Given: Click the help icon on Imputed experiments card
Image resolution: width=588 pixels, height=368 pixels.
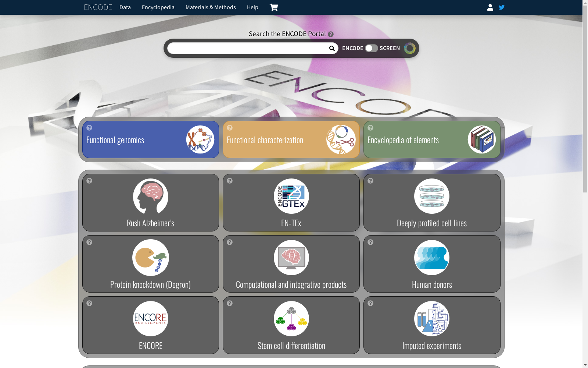Looking at the screenshot, I should 370,303.
